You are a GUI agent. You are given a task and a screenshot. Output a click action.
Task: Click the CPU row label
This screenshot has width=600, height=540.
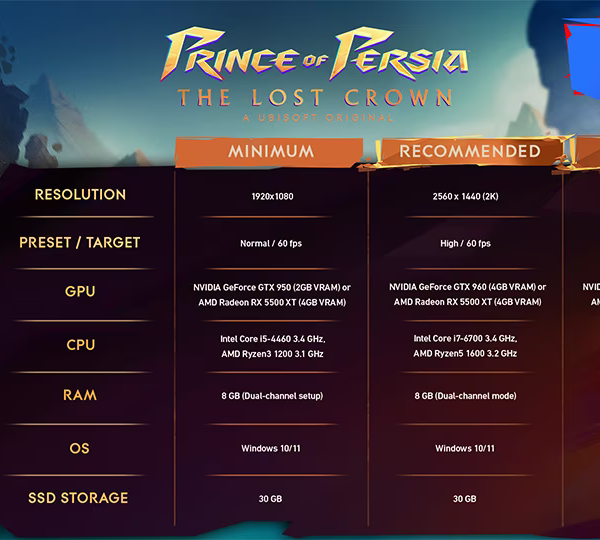(80, 345)
